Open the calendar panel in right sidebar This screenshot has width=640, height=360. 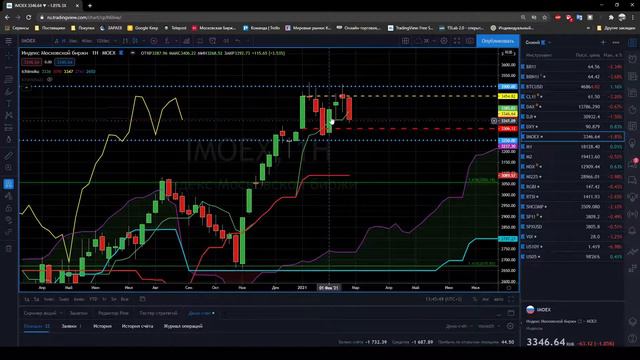(632, 126)
